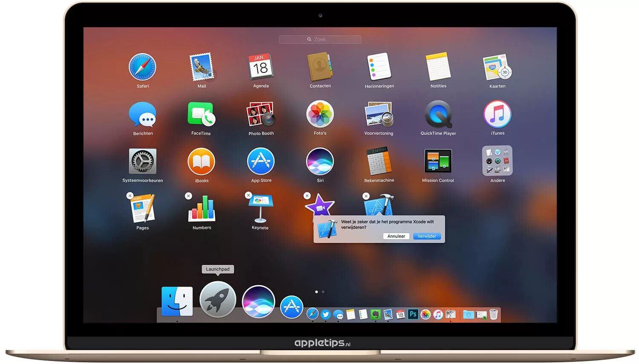Click the X badge on Xcode
The width and height of the screenshot is (639, 364).
[366, 196]
